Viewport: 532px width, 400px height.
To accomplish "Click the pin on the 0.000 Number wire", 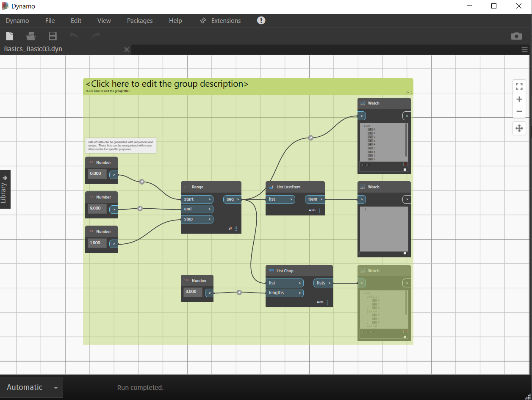I will pyautogui.click(x=142, y=182).
